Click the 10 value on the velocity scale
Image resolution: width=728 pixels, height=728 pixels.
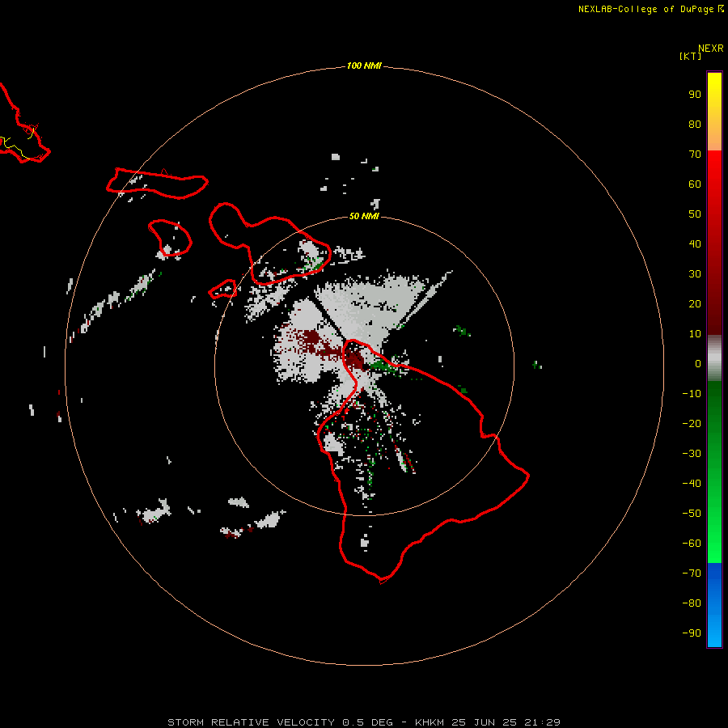pyautogui.click(x=695, y=334)
